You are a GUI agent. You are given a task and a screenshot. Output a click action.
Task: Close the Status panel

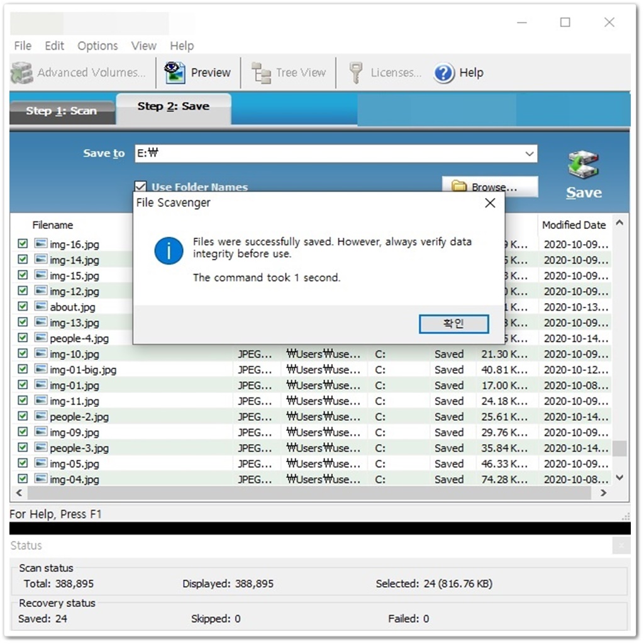[621, 545]
